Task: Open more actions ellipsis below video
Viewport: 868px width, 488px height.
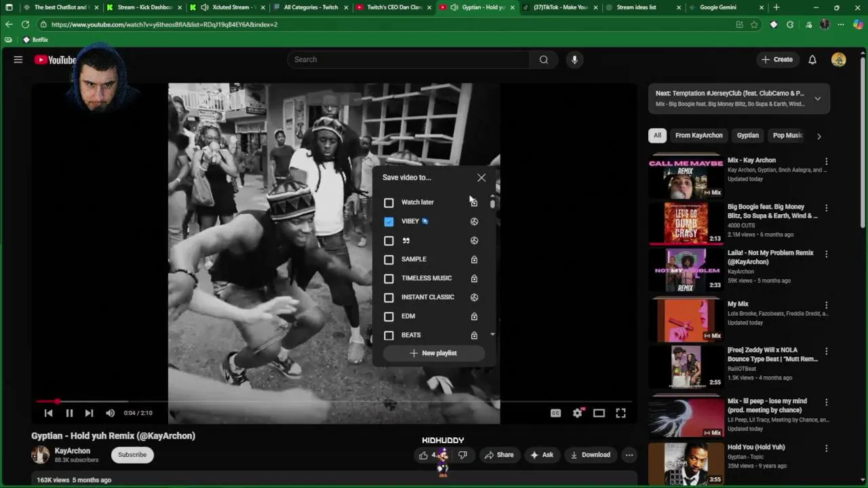Action: point(629,455)
